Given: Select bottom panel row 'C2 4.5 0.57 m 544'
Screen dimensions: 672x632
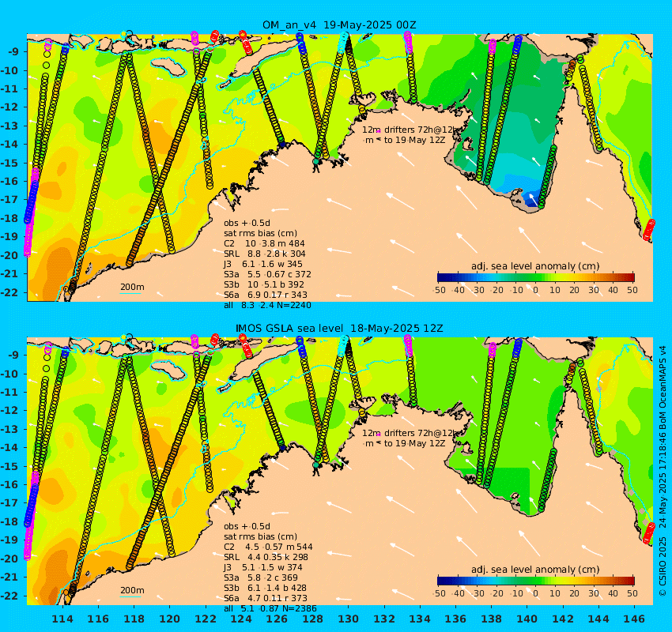Looking at the screenshot, I should pos(268,547).
